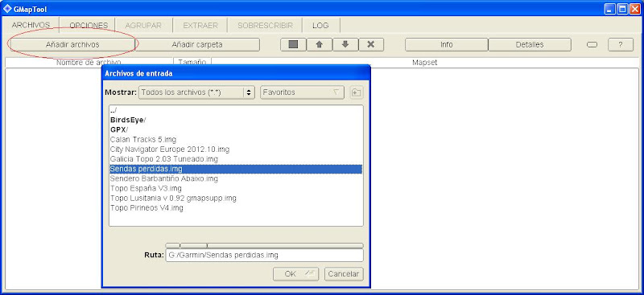Select Topo Lusitania v 0.92 gmapsupp.img

coord(236,199)
